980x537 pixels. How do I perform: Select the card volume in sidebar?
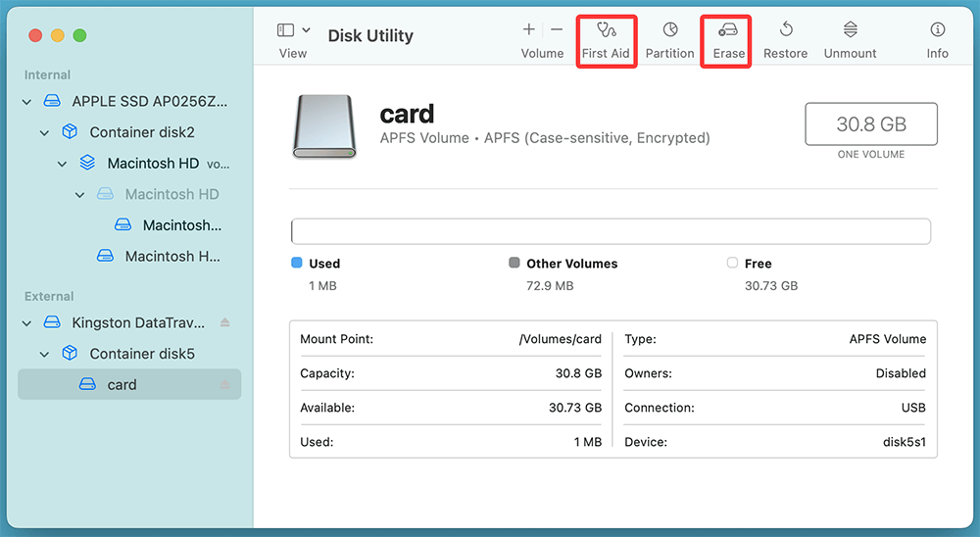click(130, 384)
